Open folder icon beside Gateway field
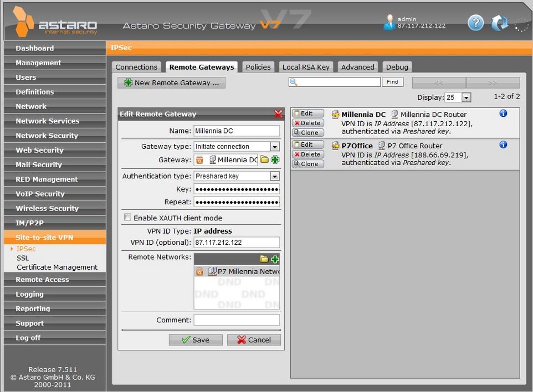 (264, 159)
